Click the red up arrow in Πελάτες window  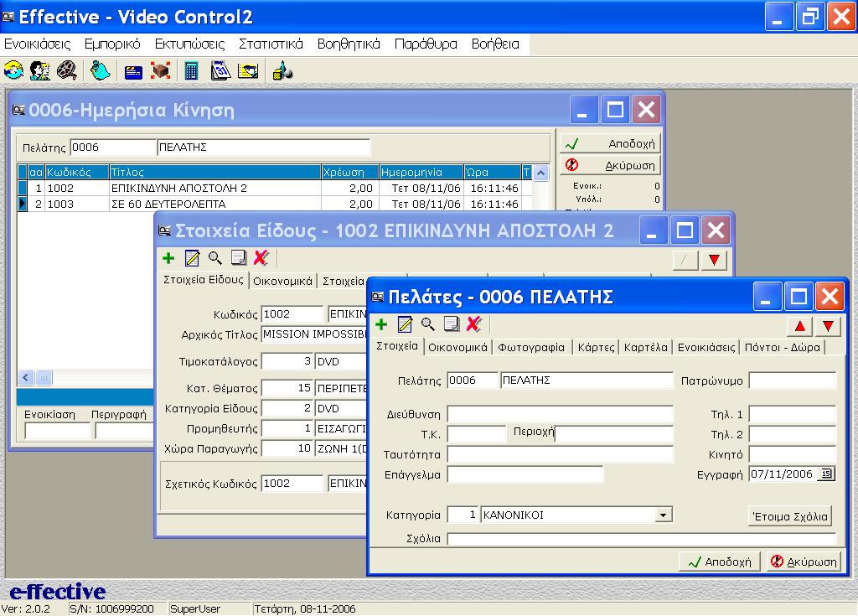tap(800, 326)
